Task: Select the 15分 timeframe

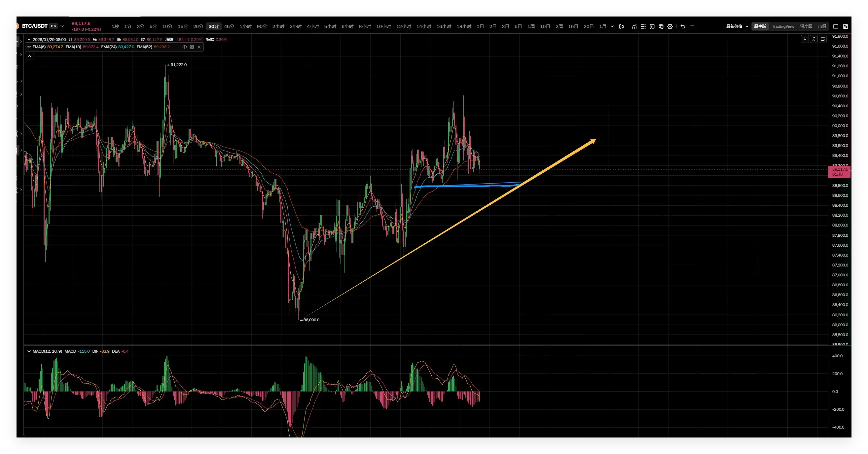Action: [183, 26]
